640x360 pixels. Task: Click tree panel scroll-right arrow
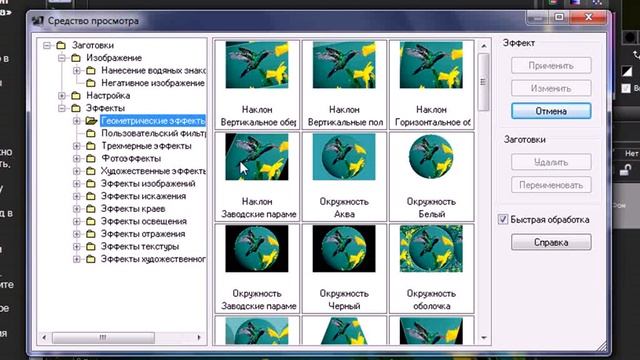pyautogui.click(x=199, y=338)
